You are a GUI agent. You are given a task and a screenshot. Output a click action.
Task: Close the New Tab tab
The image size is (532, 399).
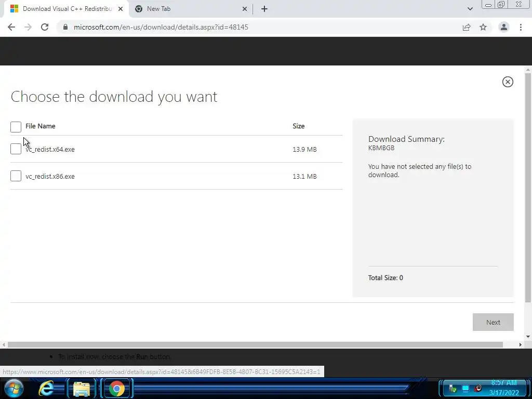click(x=245, y=9)
